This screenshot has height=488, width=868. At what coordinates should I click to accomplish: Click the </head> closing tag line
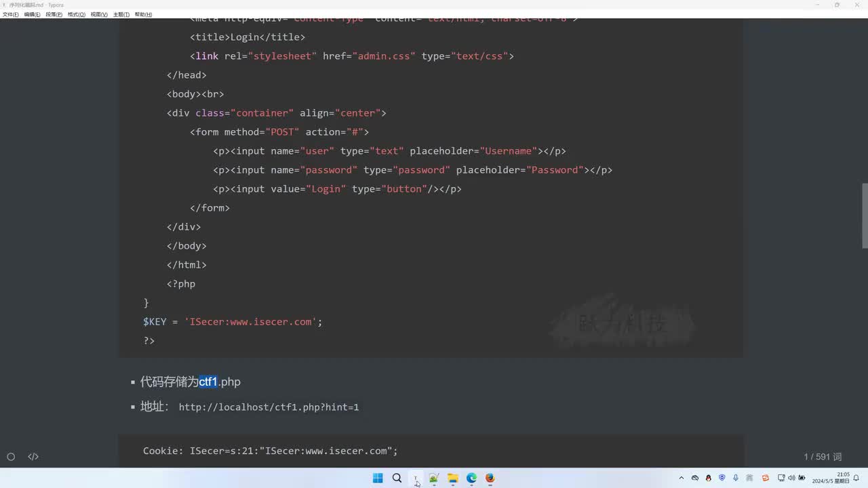186,75
